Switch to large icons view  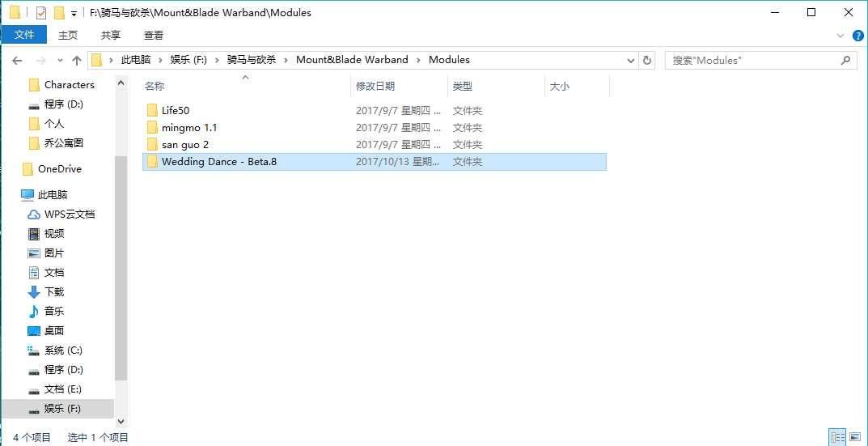[x=857, y=437]
